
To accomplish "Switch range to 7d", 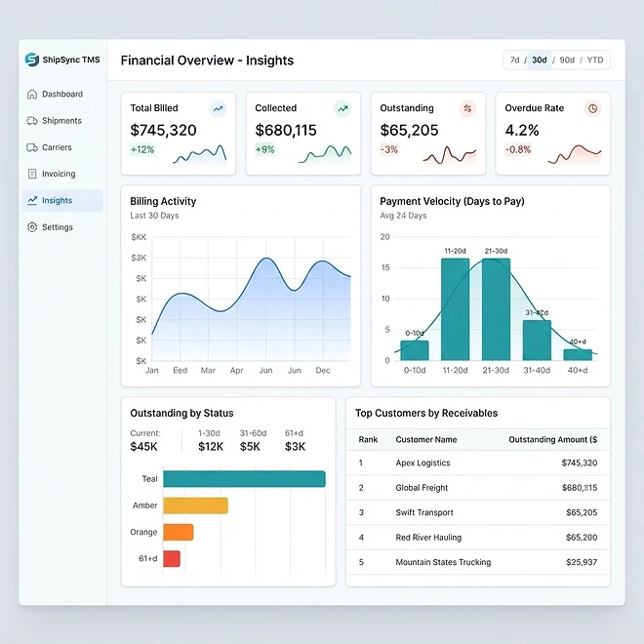I will 514,60.
